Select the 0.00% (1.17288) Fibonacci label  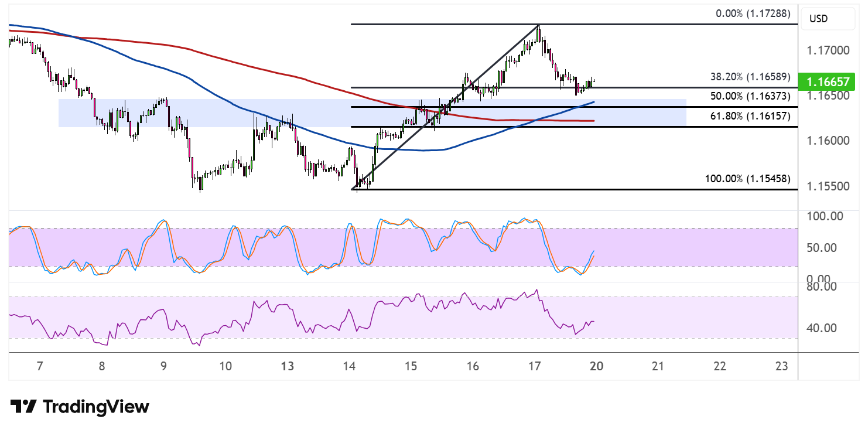click(x=753, y=13)
